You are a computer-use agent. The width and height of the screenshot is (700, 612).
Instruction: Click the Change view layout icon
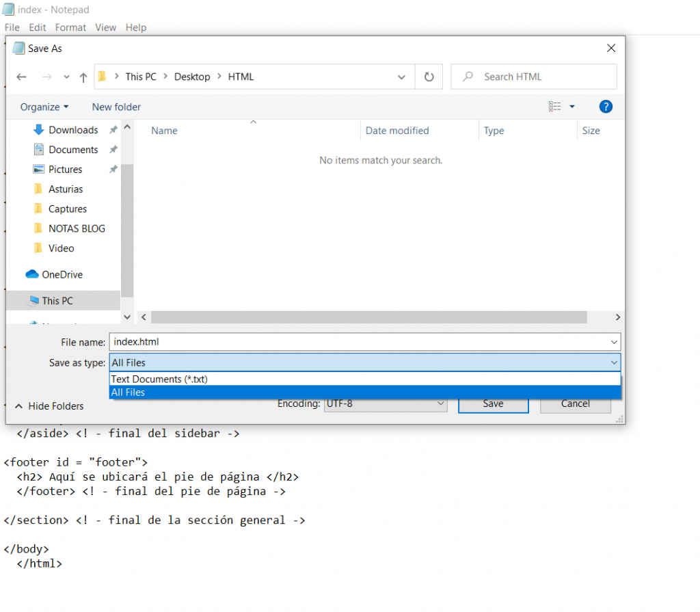point(555,107)
